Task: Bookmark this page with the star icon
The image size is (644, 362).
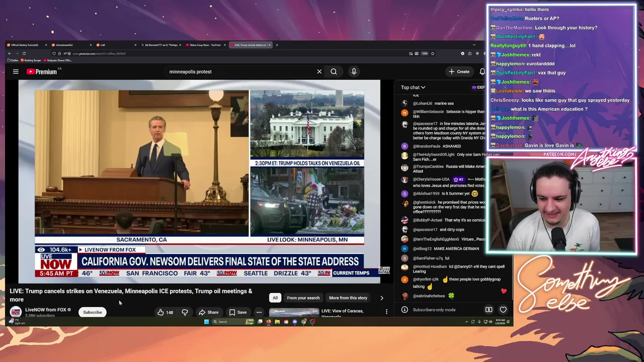Action: tap(432, 53)
